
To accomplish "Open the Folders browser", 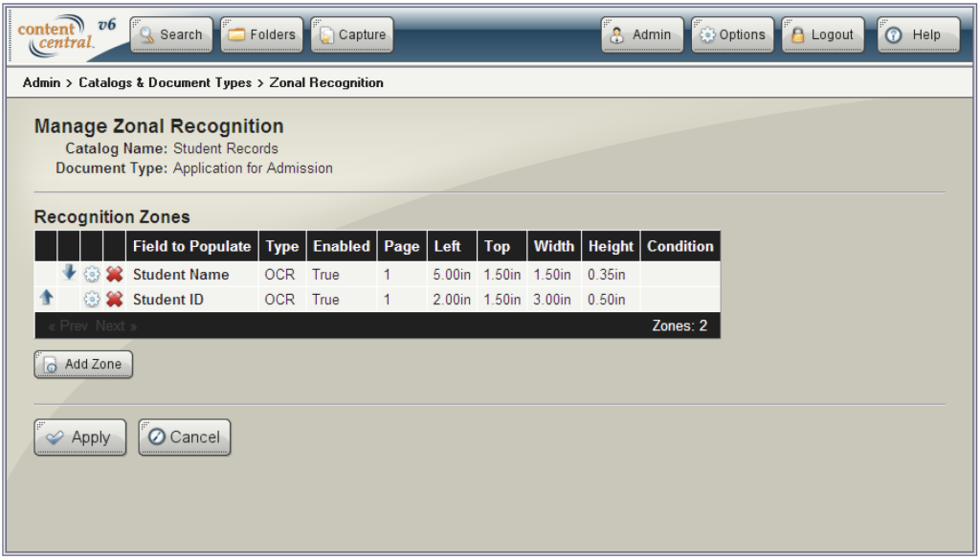I will click(262, 34).
